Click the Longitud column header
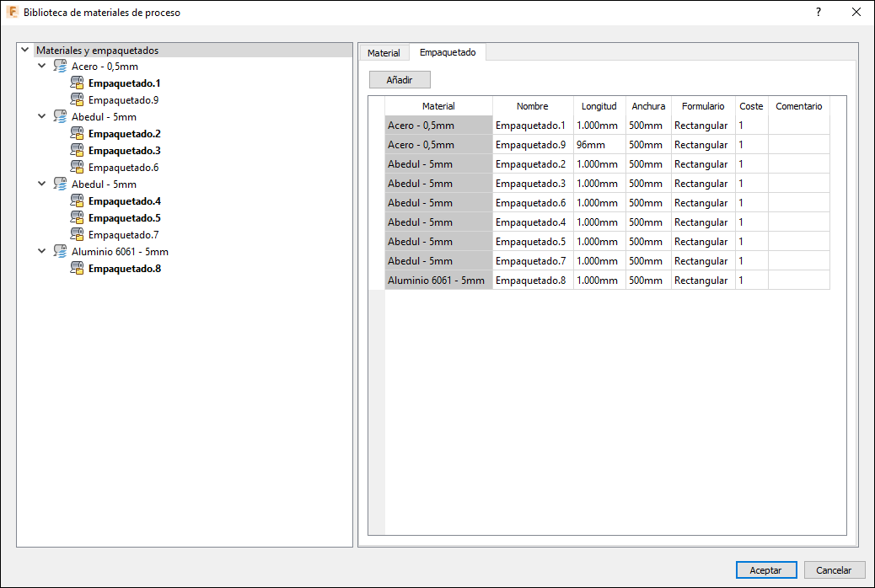 [x=599, y=106]
